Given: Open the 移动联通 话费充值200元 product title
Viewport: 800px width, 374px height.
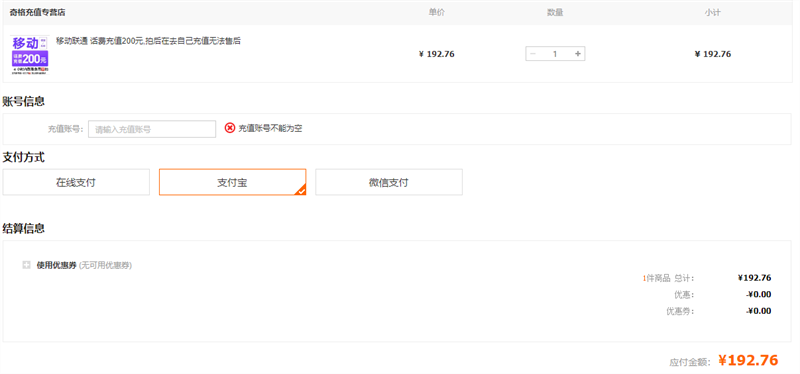Looking at the screenshot, I should click(x=148, y=41).
